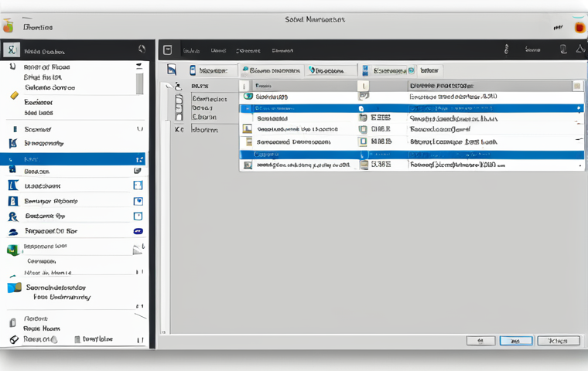Click the triangle icon at the dark toolbar's far right
The width and height of the screenshot is (588, 371).
[580, 49]
